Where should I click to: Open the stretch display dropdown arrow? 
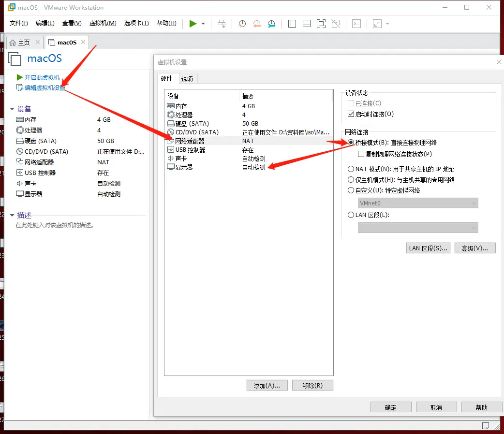[x=387, y=24]
